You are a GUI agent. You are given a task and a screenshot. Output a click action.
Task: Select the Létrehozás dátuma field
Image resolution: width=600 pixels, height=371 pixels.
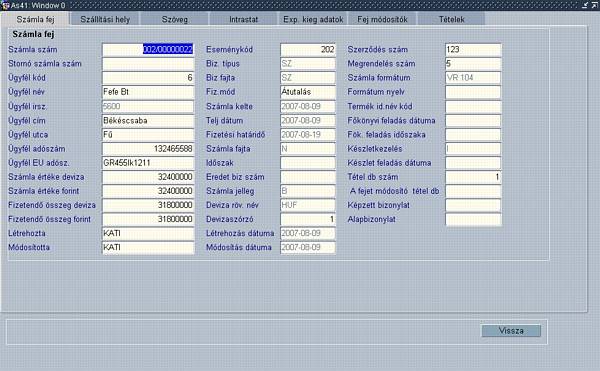pyautogui.click(x=308, y=233)
